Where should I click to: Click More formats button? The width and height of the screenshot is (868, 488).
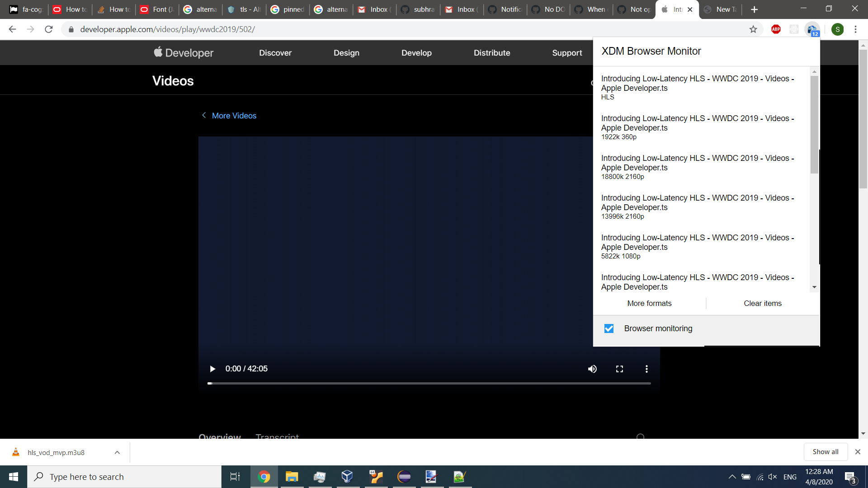[649, 303]
